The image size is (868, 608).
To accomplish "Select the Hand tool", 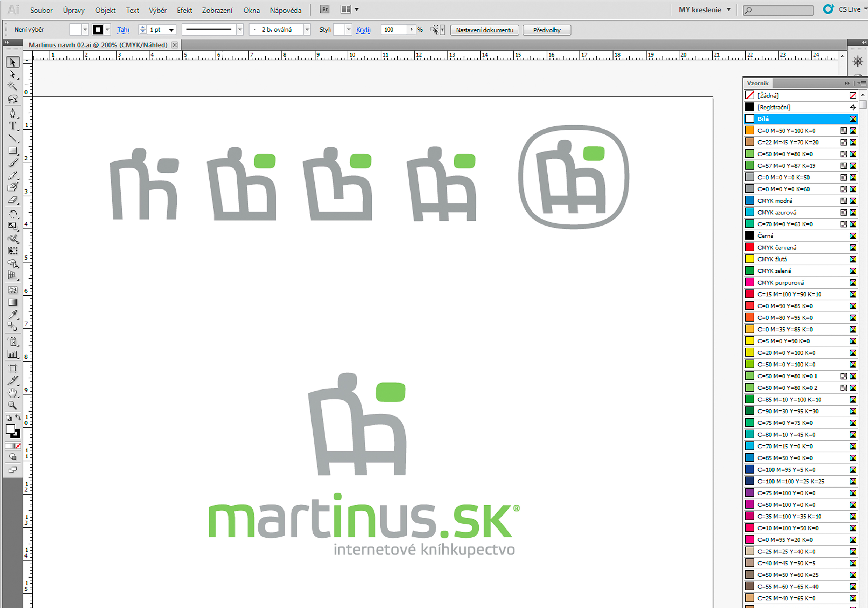I will (13, 393).
